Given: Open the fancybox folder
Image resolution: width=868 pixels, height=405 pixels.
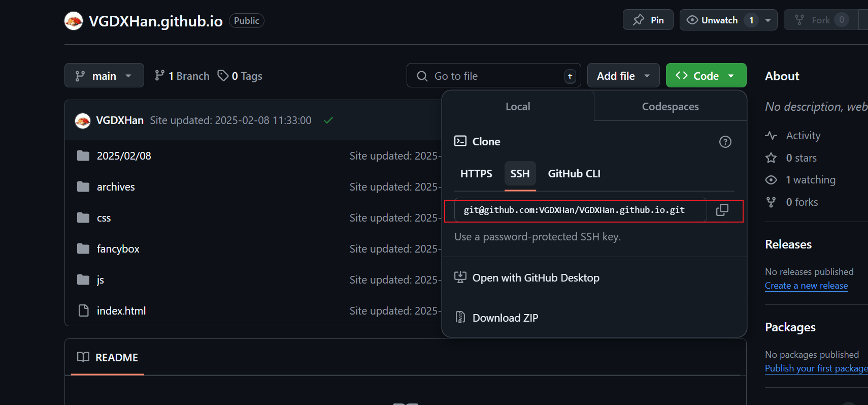Looking at the screenshot, I should click(118, 248).
